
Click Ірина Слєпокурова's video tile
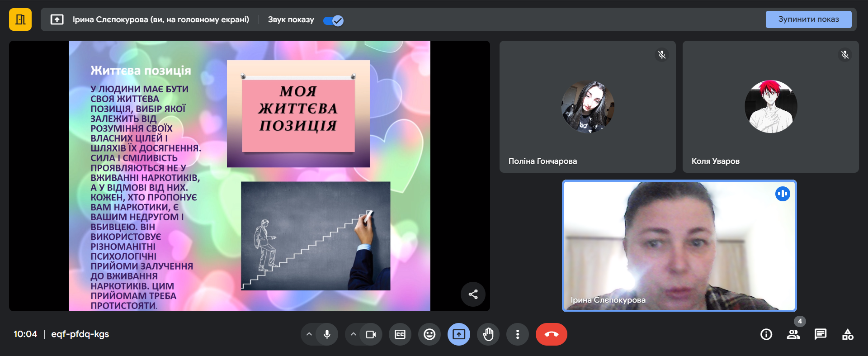pos(679,246)
